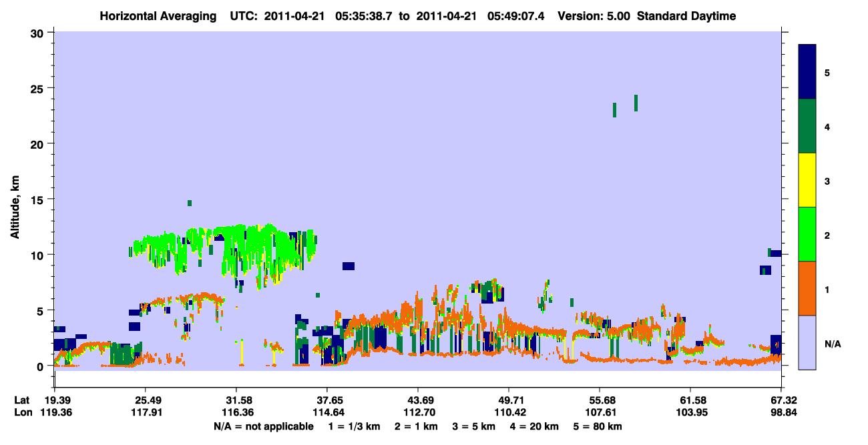The image size is (868, 445).
Task: Click the 'Lat' row label
Action: (x=22, y=400)
